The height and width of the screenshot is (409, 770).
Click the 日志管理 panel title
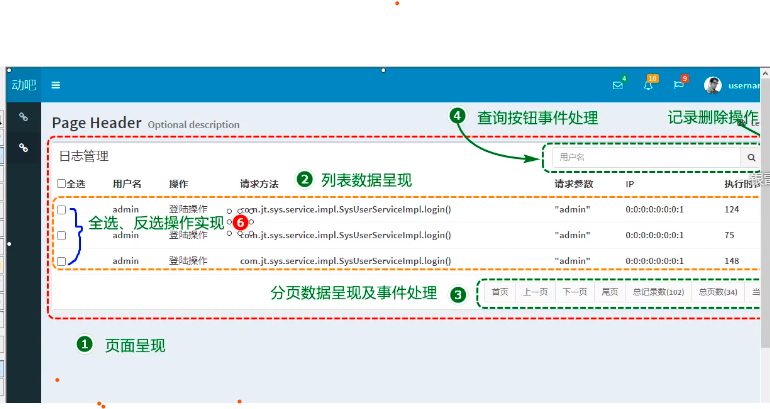pyautogui.click(x=84, y=156)
